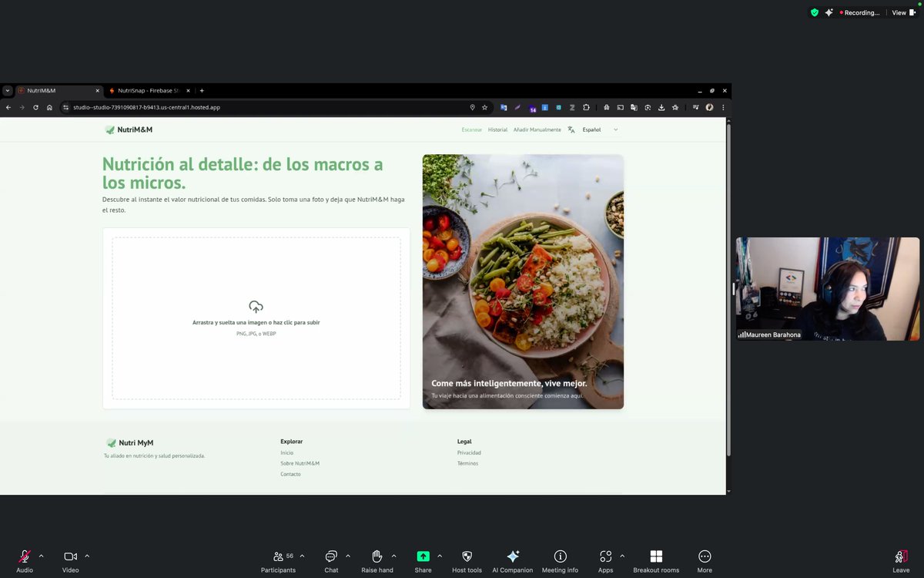Start camera using the Video button

pyautogui.click(x=71, y=560)
